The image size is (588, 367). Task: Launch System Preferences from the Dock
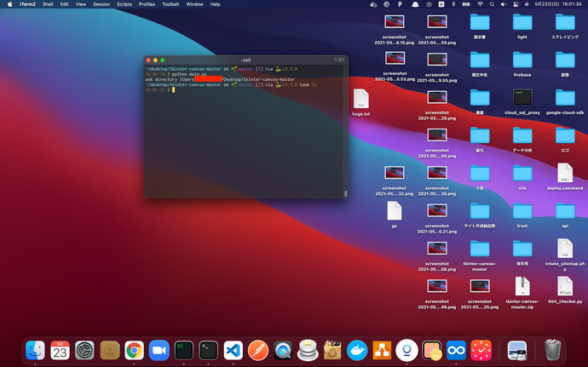(x=84, y=350)
